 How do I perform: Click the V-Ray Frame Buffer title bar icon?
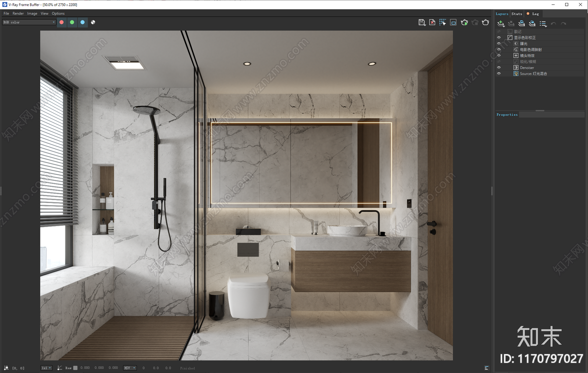click(5, 4)
